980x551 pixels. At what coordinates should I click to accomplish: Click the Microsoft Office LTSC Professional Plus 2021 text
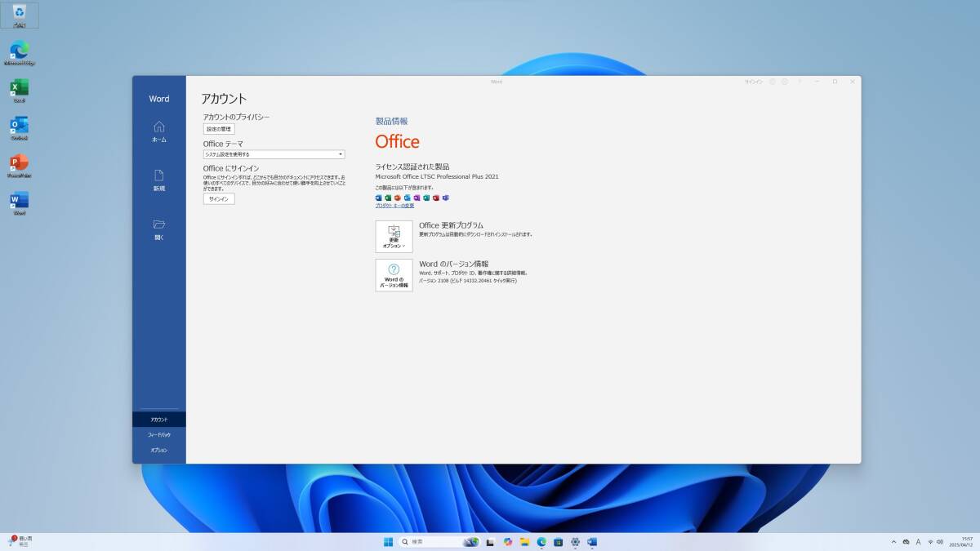[x=437, y=176]
